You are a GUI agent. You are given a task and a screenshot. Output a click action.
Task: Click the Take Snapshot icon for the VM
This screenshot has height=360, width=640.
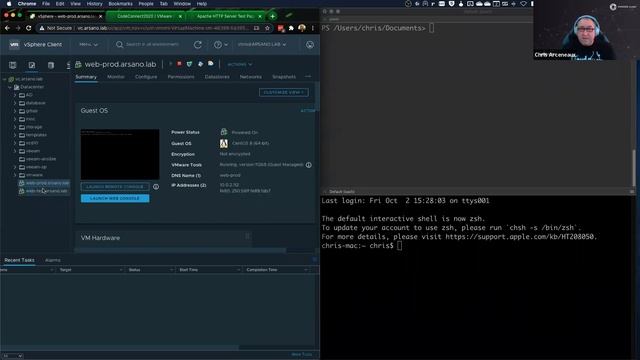211,64
